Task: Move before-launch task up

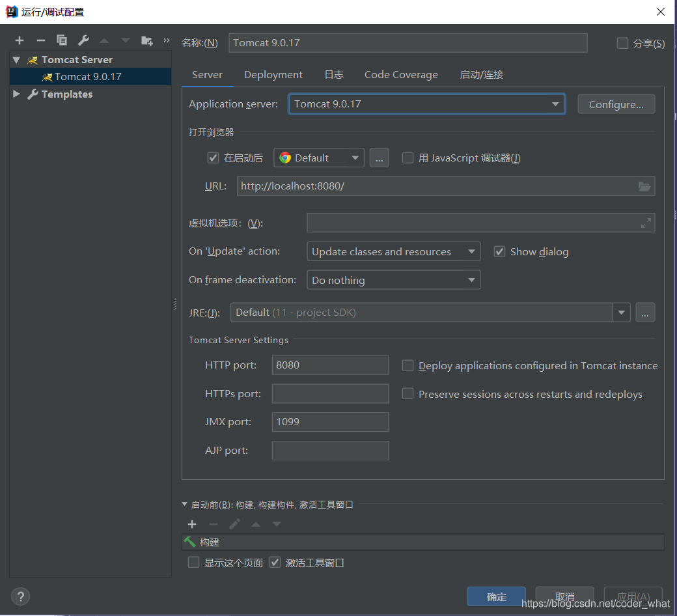Action: pos(256,524)
